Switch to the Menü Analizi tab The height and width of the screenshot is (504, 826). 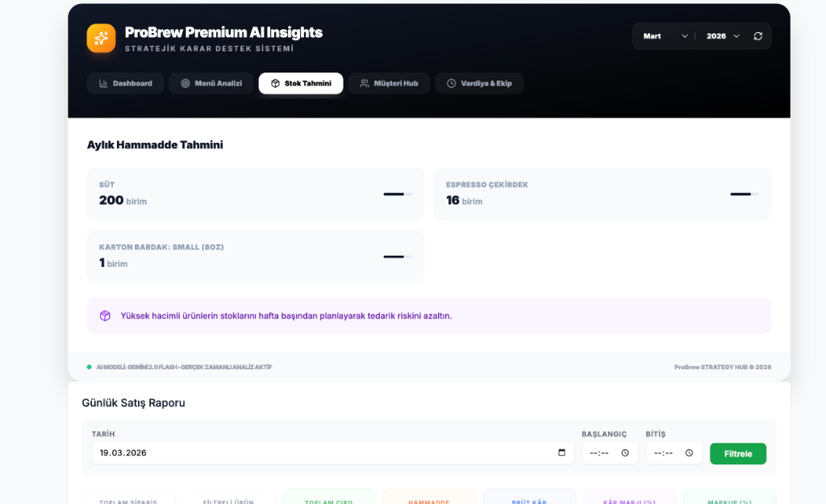pyautogui.click(x=211, y=84)
